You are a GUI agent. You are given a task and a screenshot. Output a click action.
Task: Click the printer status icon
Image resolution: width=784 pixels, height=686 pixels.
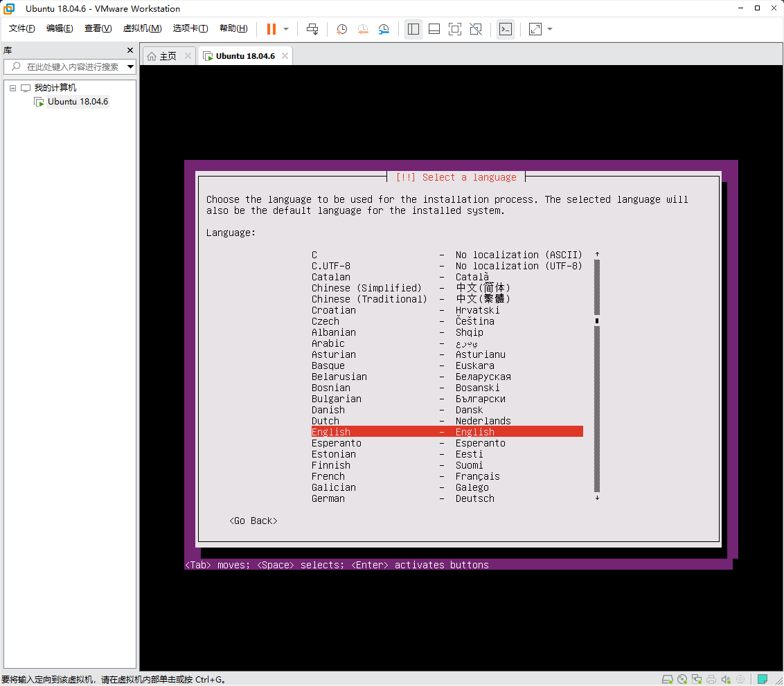[711, 679]
